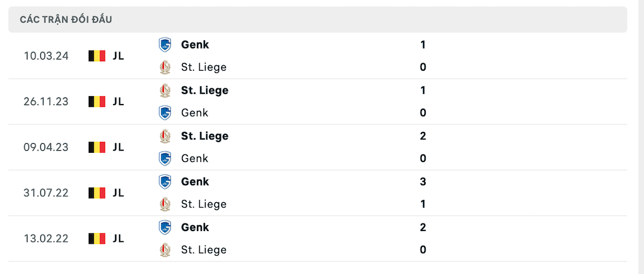Click St. Liege crest in 26.11.23 match

[165, 90]
